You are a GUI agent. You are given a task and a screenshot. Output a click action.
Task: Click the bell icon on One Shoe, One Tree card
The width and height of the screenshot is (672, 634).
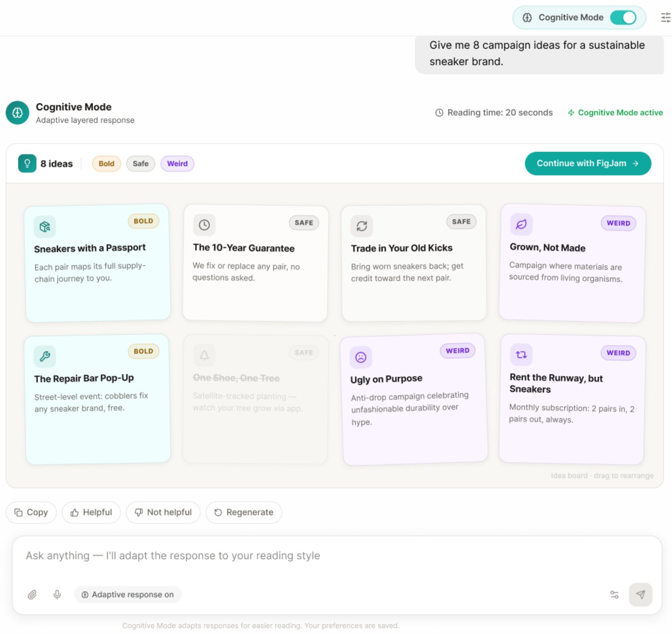click(204, 355)
